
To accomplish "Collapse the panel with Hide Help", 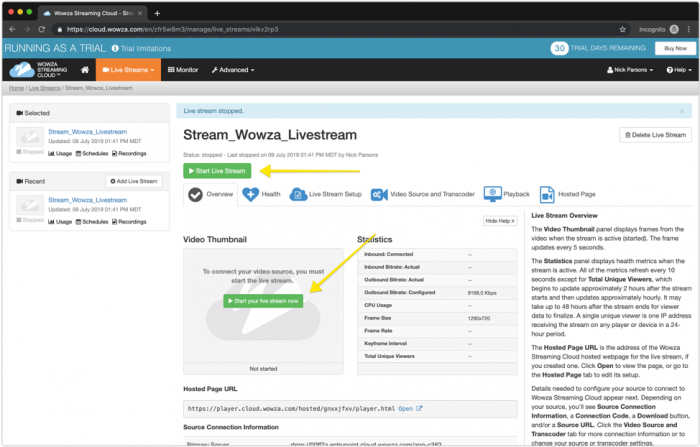I will [500, 220].
